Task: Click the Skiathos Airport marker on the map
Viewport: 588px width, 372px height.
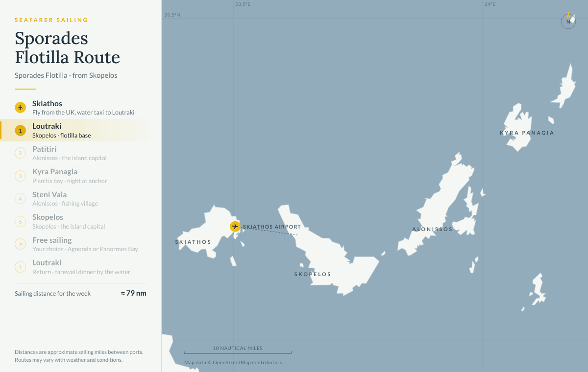Action: [x=235, y=226]
